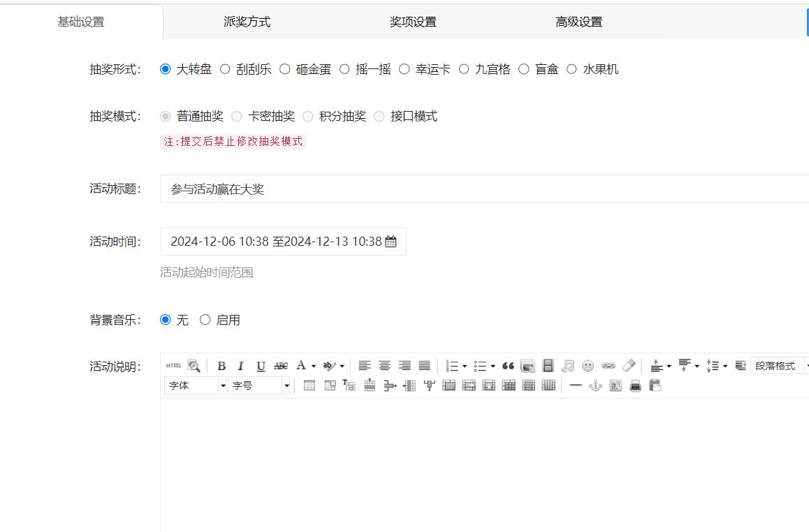Open the 字号 font size dropdown
809x532 pixels.
click(259, 385)
